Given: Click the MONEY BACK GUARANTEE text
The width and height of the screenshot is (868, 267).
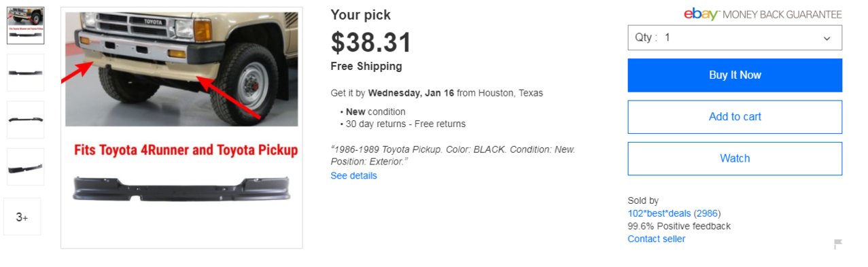Looking at the screenshot, I should pos(782,14).
